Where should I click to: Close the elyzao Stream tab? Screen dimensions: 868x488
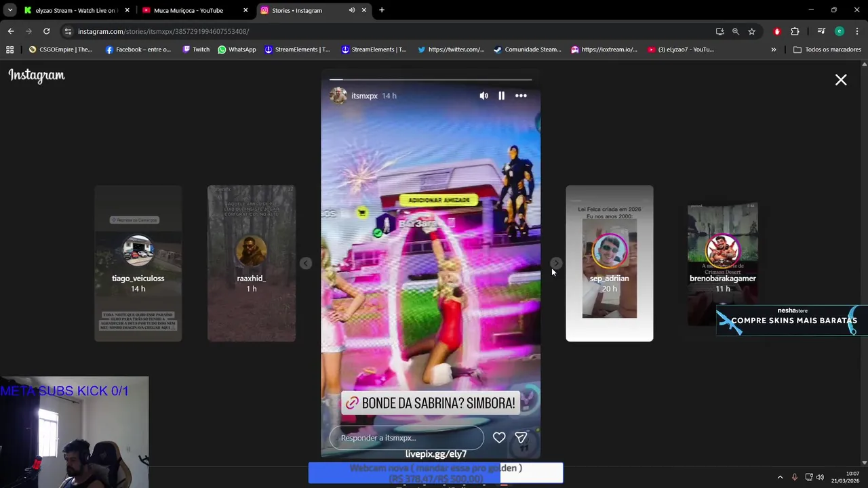127,10
